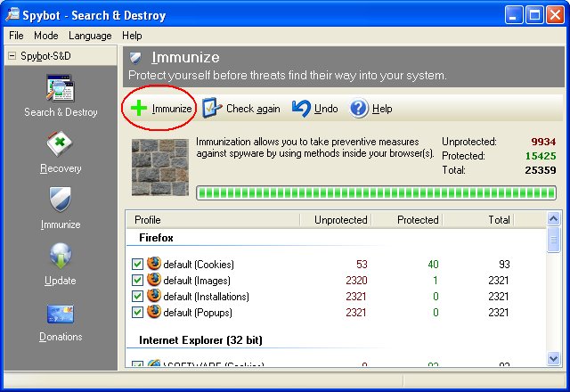Click the unprotected count 9934

[543, 142]
